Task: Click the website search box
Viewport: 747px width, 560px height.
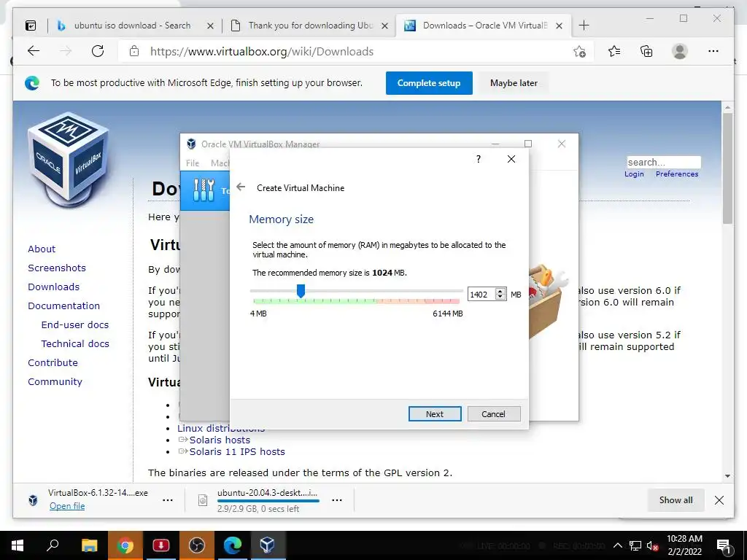Action: pyautogui.click(x=664, y=162)
